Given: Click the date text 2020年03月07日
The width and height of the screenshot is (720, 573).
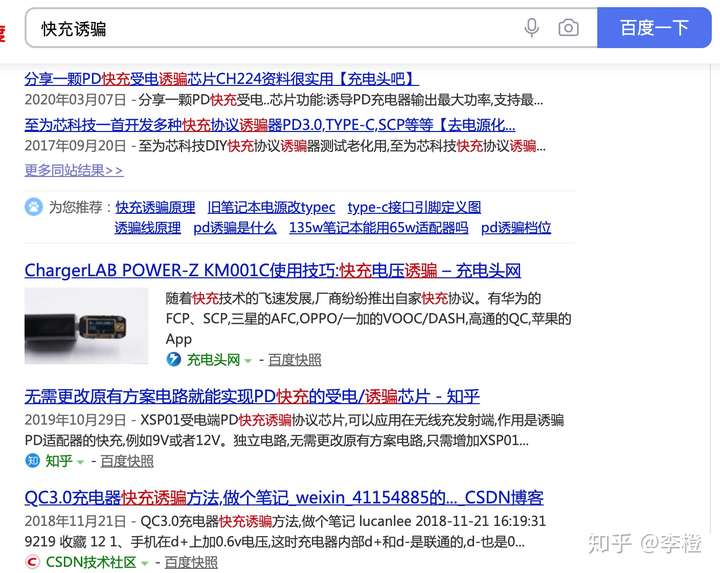Looking at the screenshot, I should coord(75,100).
